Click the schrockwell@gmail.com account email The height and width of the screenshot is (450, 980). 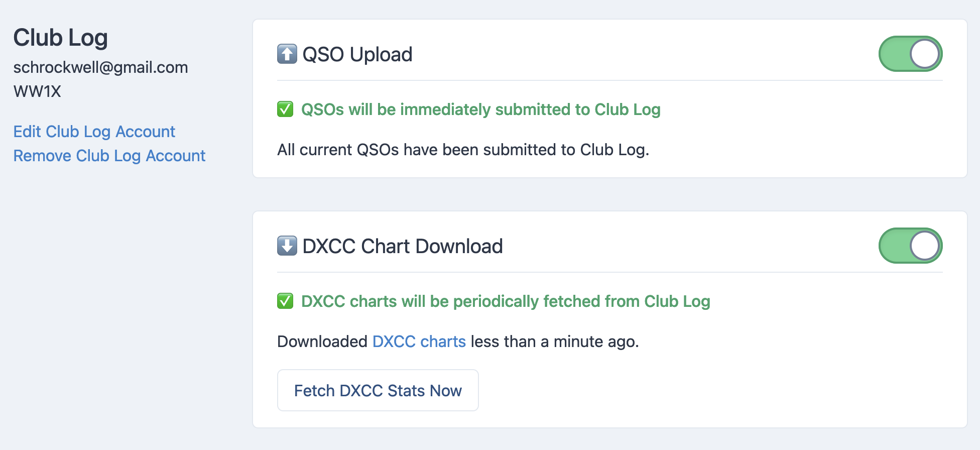click(100, 67)
